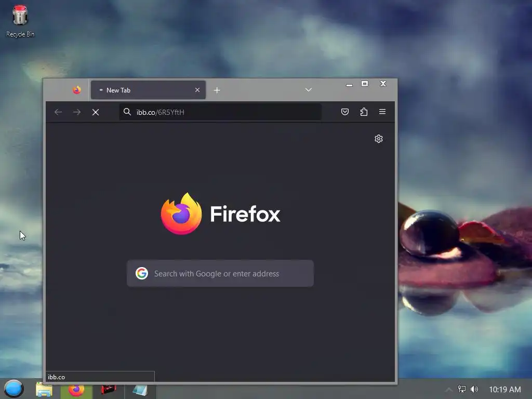Click the search magnifier in address bar
Screen dimensions: 532x399
click(x=127, y=112)
